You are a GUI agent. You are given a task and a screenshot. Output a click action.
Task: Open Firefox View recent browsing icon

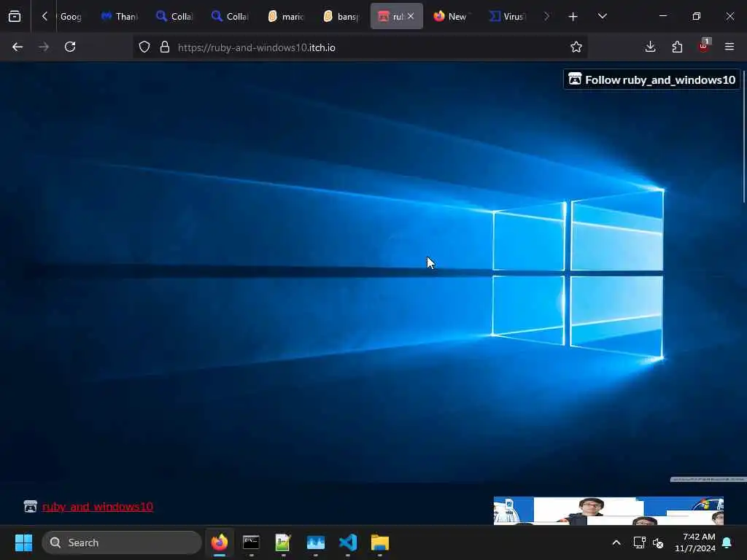pos(15,17)
